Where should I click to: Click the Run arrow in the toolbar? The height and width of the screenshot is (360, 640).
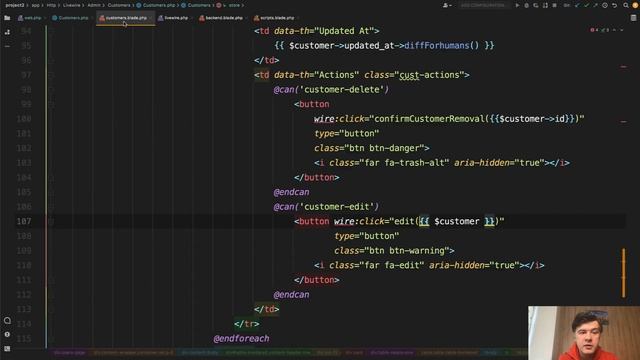(x=517, y=5)
